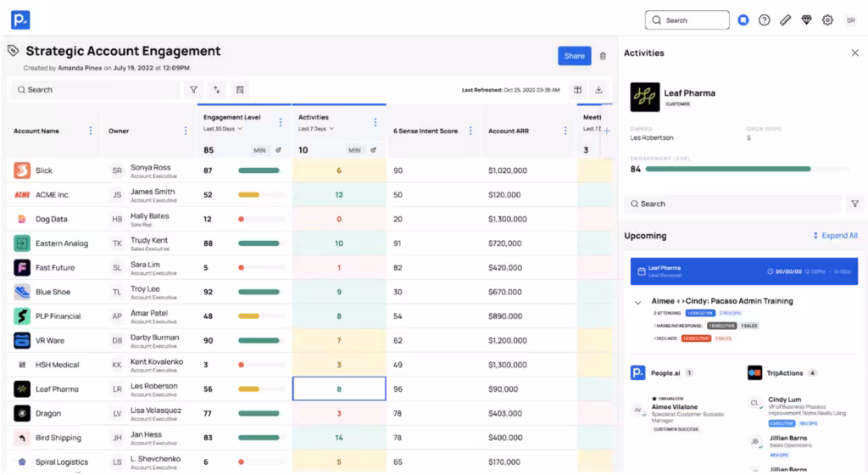Click the Slick account logo
Image resolution: width=868 pixels, height=475 pixels.
[21, 170]
